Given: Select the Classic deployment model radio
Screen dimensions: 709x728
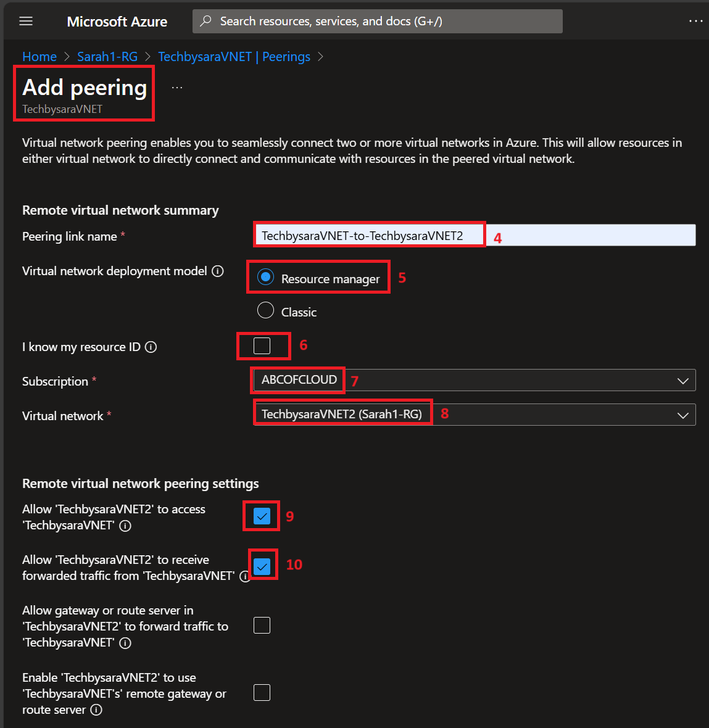Looking at the screenshot, I should coord(265,310).
